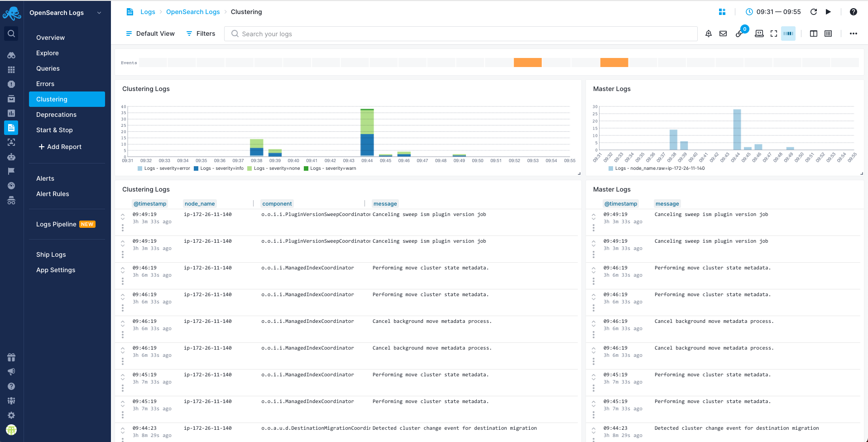Toggle the events histogram bar button
The height and width of the screenshot is (442, 868).
click(x=788, y=34)
